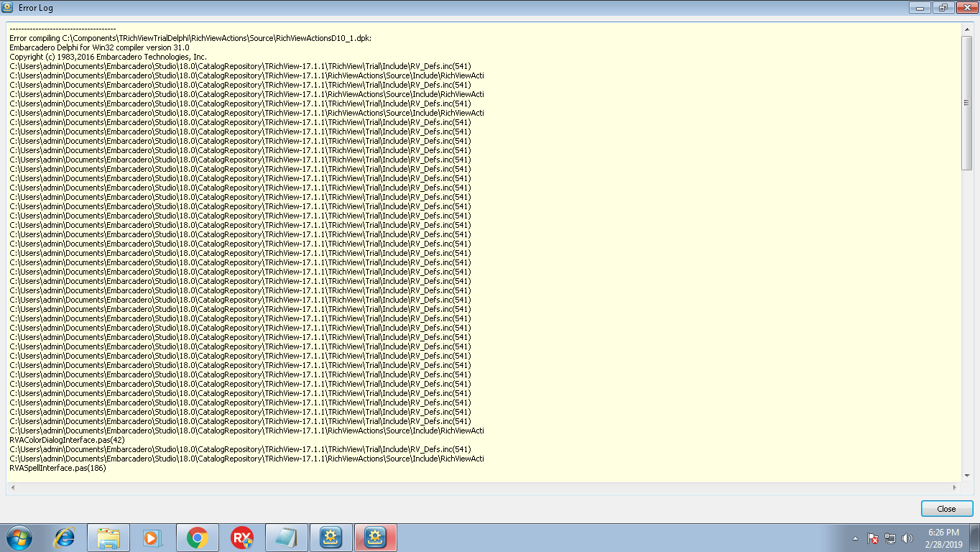Click the 'Embarcadero Delphi for Win32 compiler' line
The image size is (980, 552).
click(x=99, y=47)
